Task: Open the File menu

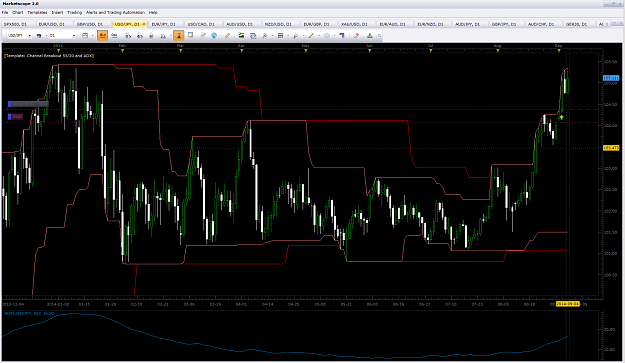Action: coord(5,12)
